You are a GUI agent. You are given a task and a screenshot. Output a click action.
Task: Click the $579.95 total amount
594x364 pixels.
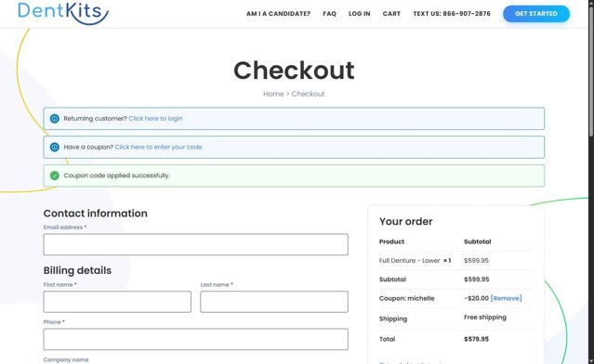476,339
